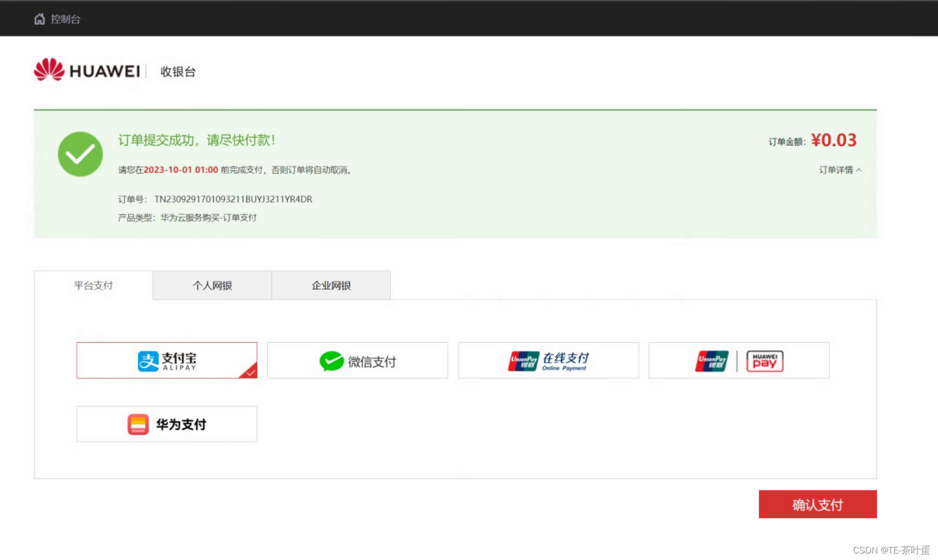Switch to the 企业网银 tab
938x560 pixels.
(331, 285)
